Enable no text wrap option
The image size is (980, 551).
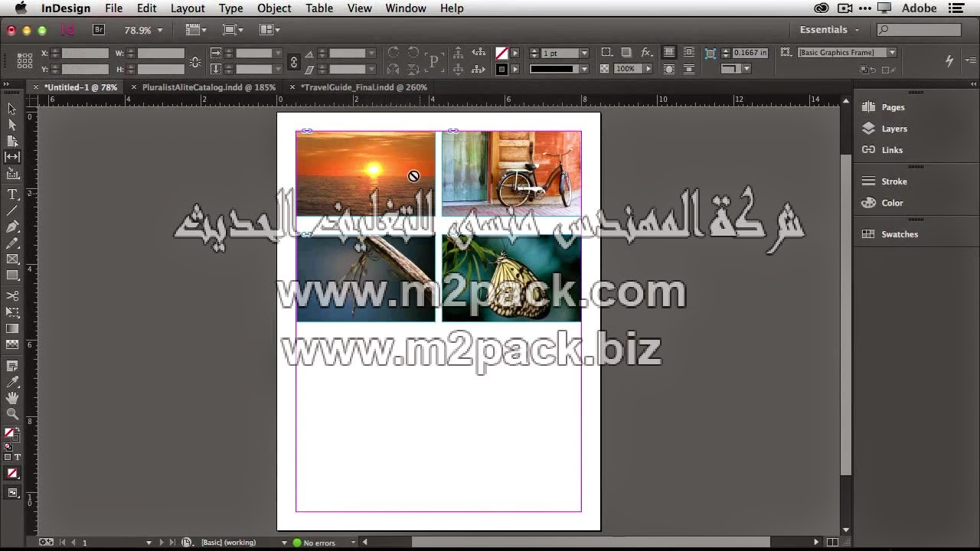tap(669, 53)
